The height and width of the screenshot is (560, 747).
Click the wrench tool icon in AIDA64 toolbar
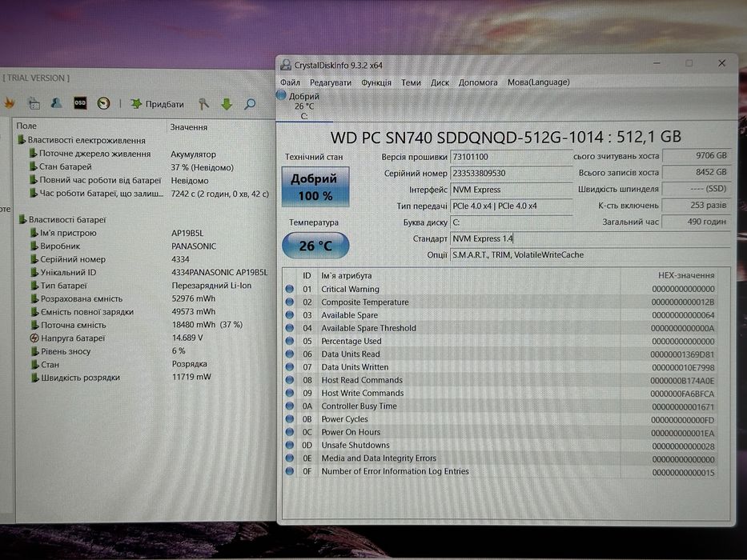pos(203,104)
